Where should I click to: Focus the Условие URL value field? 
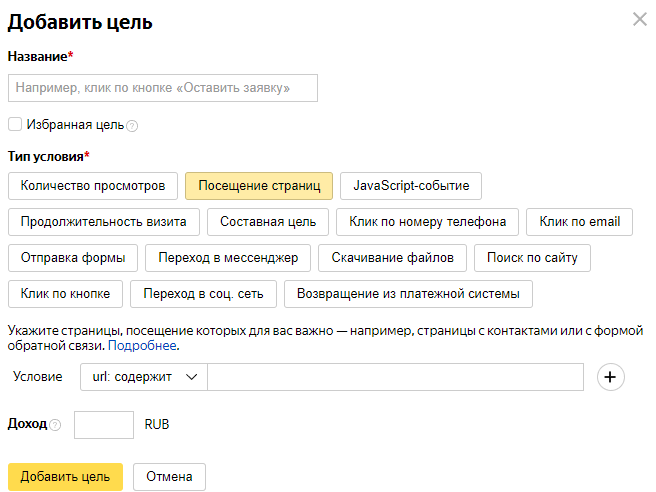(395, 377)
